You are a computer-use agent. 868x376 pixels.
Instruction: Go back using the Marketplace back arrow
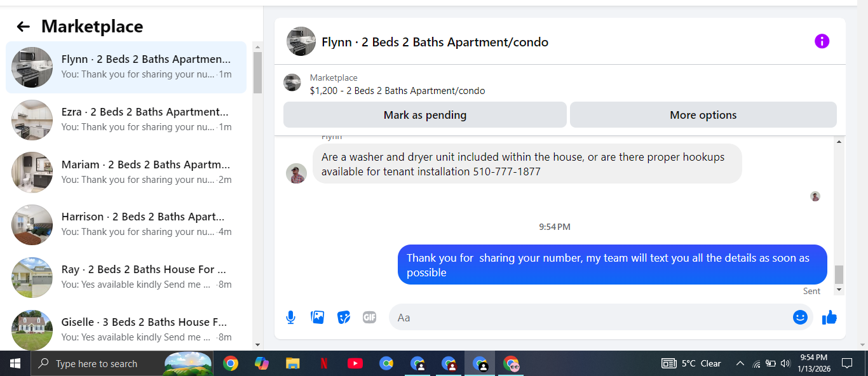pyautogui.click(x=24, y=27)
